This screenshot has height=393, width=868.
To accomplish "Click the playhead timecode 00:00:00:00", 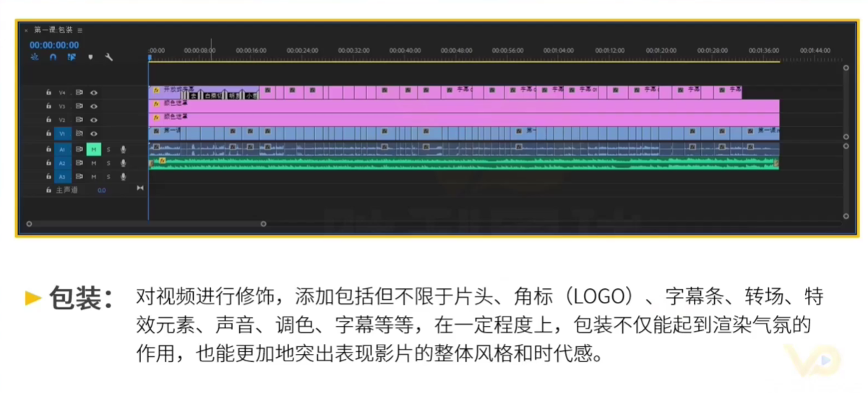I will pos(54,45).
